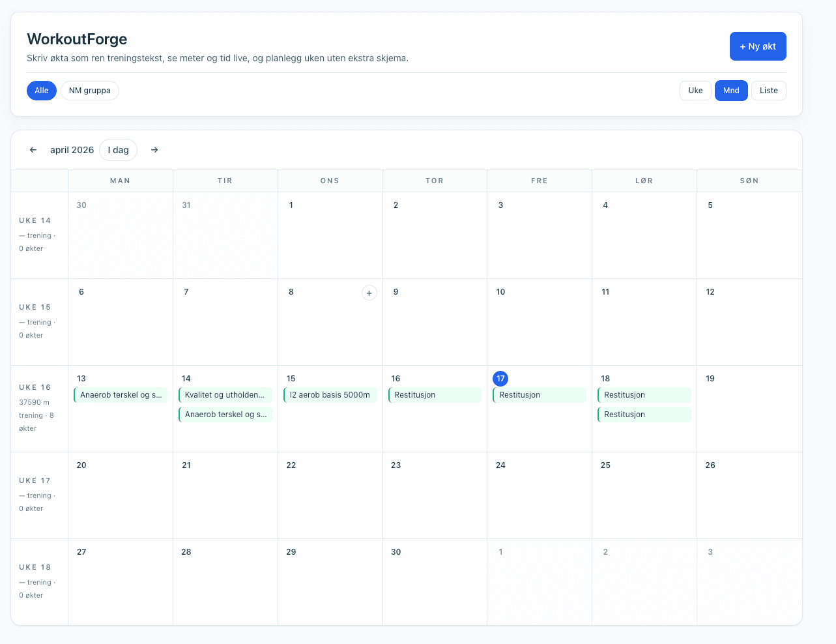
Task: Click the WorkoutForge heading
Action: (77, 39)
